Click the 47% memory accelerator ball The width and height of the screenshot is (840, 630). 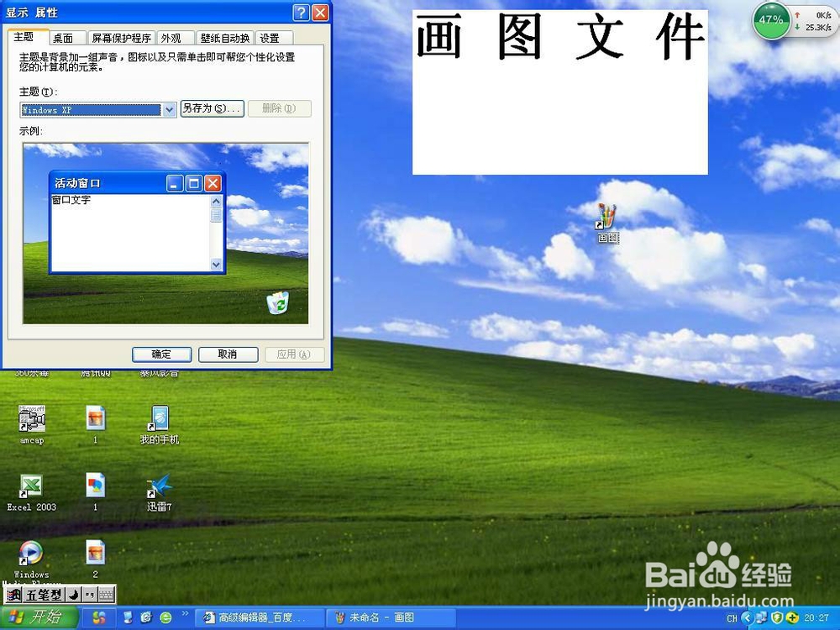coord(771,20)
